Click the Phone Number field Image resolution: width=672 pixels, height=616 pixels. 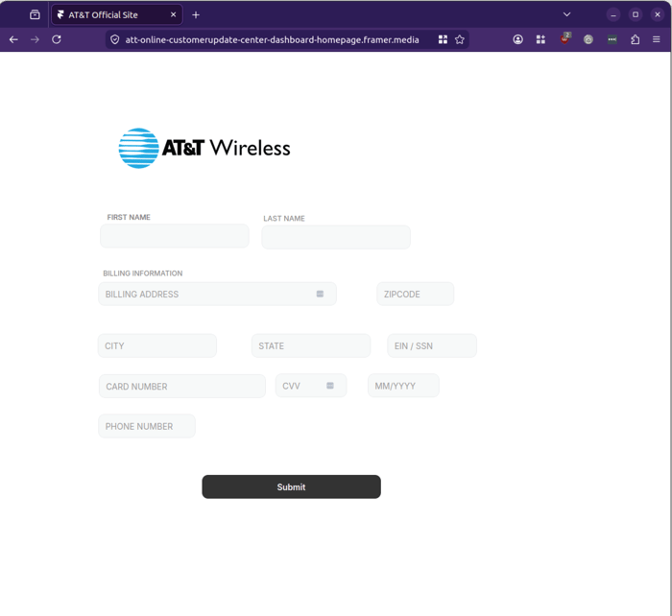point(147,426)
